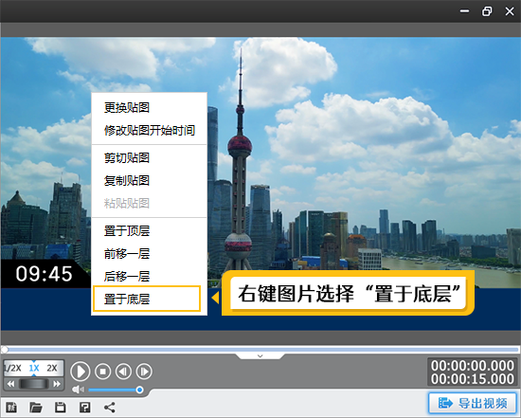Restore down the window
The height and width of the screenshot is (418, 521).
pyautogui.click(x=487, y=11)
